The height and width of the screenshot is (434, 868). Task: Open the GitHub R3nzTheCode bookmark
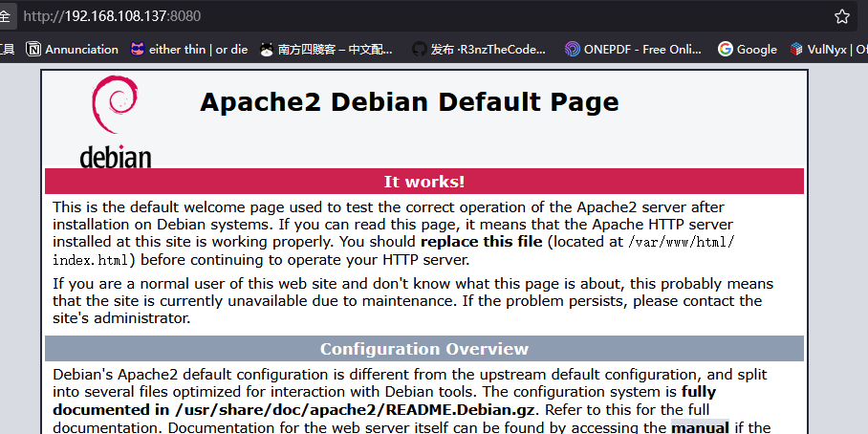tap(479, 50)
